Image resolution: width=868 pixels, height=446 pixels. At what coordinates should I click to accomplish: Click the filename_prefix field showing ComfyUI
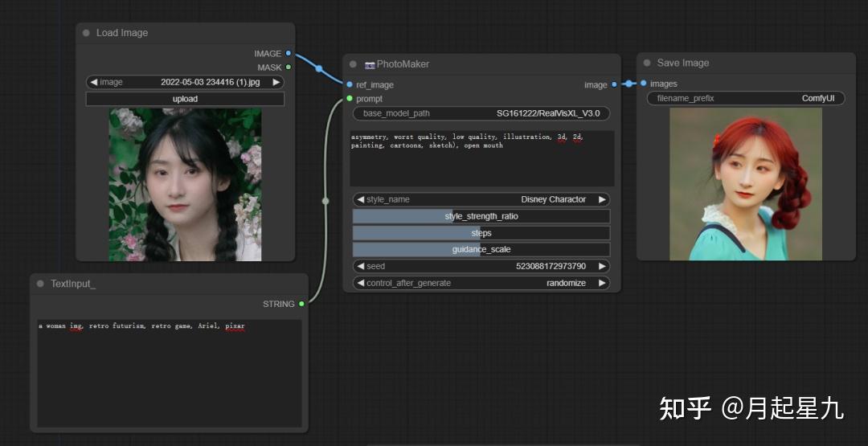(x=745, y=98)
